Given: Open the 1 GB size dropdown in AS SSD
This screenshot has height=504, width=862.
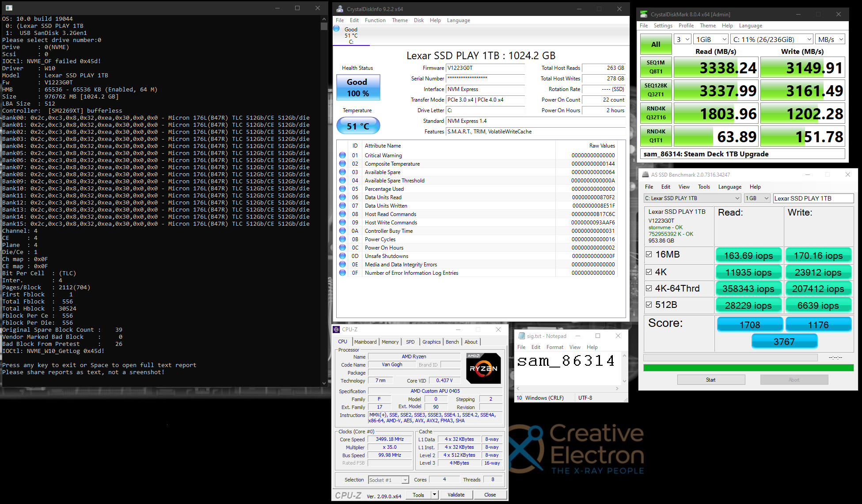Looking at the screenshot, I should (x=757, y=198).
